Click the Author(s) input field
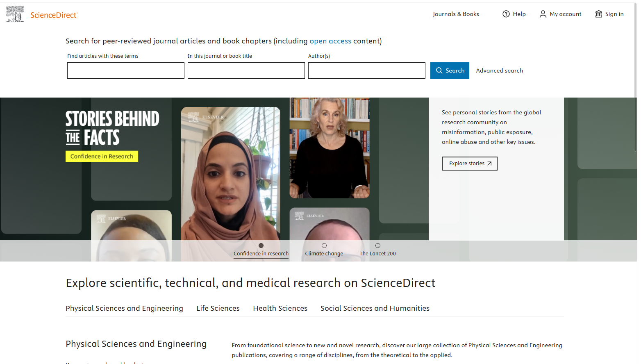 pos(366,70)
